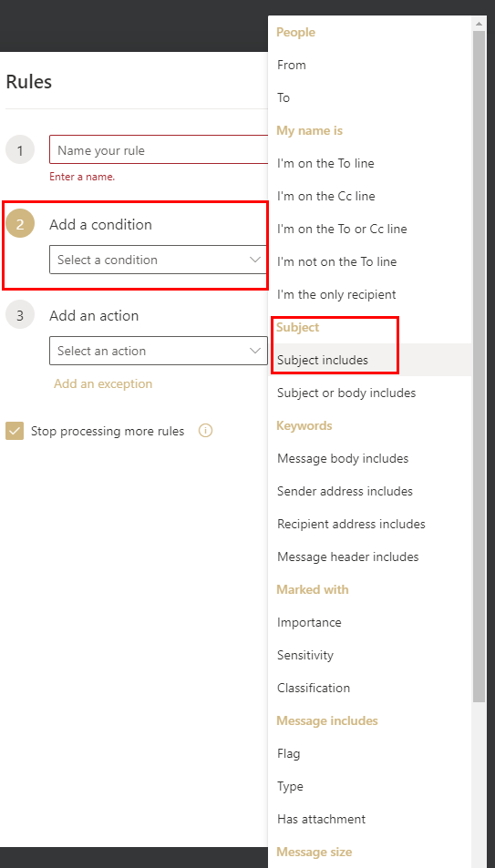Pick Subject or body includes
Screen dimensions: 495x868
[x=370, y=393]
